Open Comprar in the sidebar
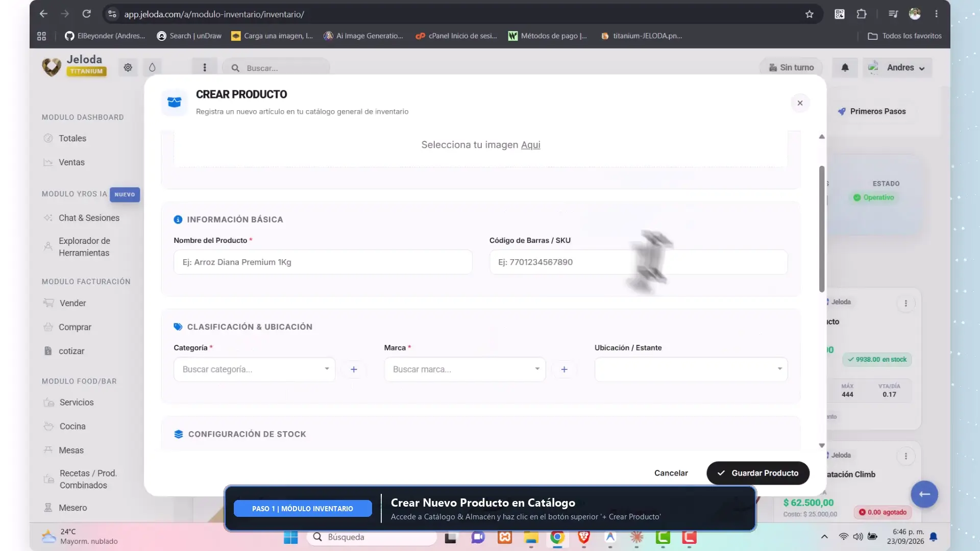Image resolution: width=980 pixels, height=551 pixels. [x=75, y=327]
